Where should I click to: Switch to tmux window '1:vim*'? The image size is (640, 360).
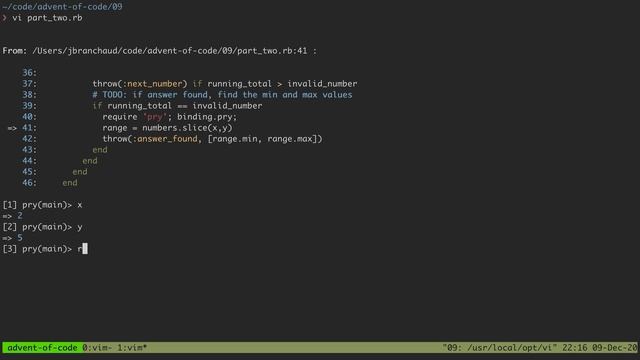132,348
